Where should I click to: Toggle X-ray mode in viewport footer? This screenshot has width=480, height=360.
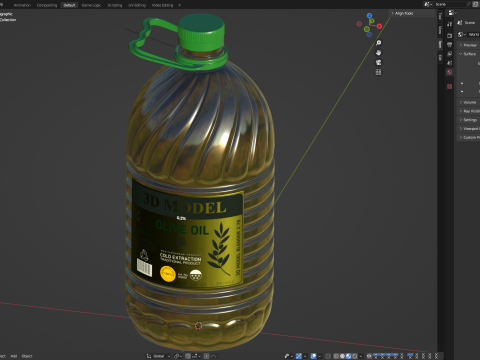tap(328, 356)
